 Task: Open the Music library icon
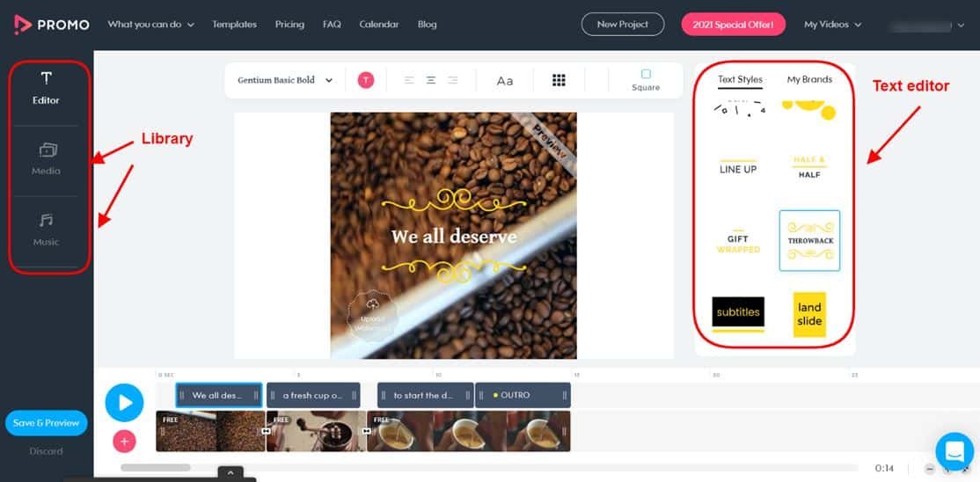point(47,220)
